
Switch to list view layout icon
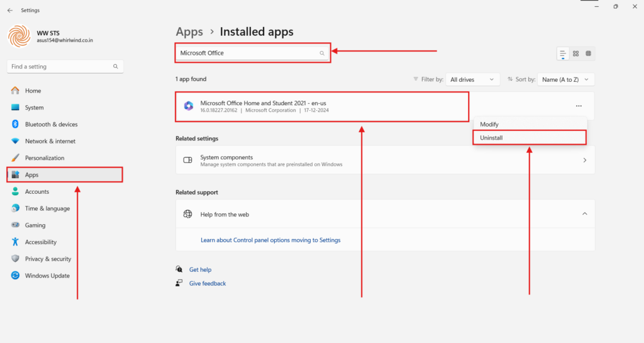click(563, 53)
